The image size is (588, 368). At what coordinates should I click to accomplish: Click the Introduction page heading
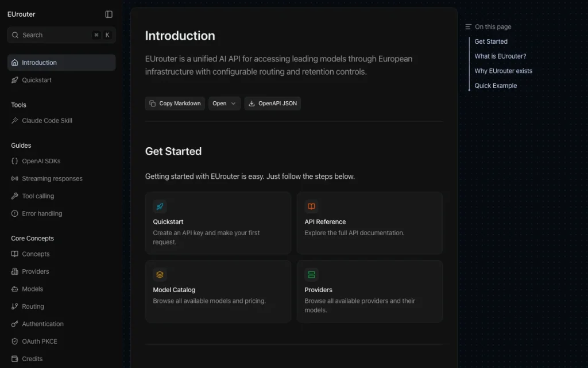pyautogui.click(x=180, y=36)
